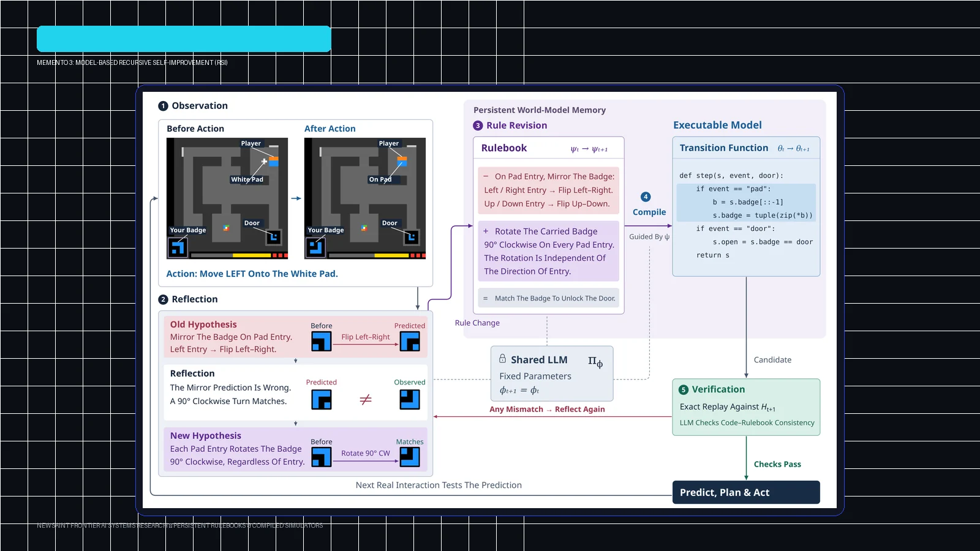
Task: Click the Door badge icon in Before Action image
Action: 274,236
